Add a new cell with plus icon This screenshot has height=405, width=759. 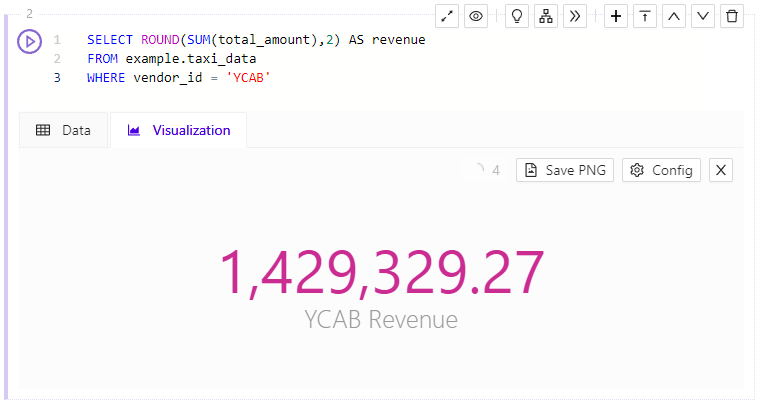(616, 16)
